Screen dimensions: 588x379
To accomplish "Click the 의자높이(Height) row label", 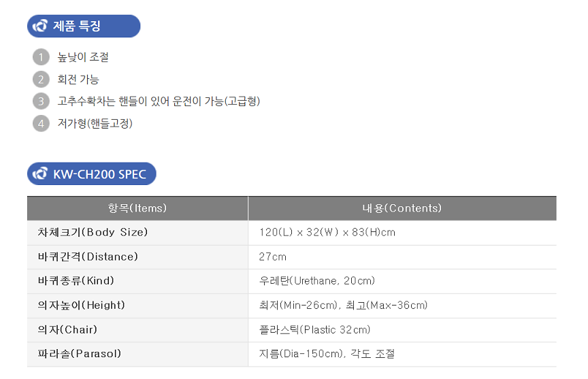I will 81,305.
